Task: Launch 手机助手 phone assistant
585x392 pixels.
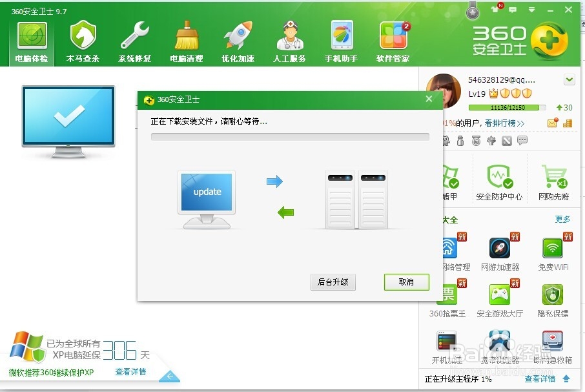Action: [x=342, y=42]
